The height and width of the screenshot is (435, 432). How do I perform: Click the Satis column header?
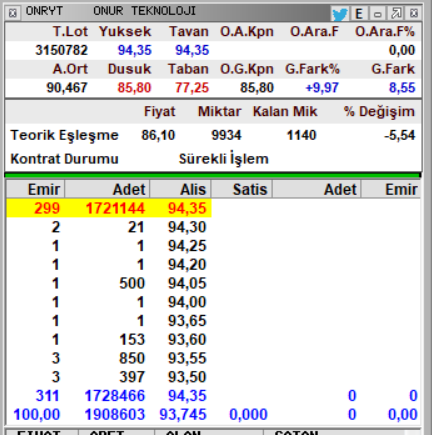242,189
